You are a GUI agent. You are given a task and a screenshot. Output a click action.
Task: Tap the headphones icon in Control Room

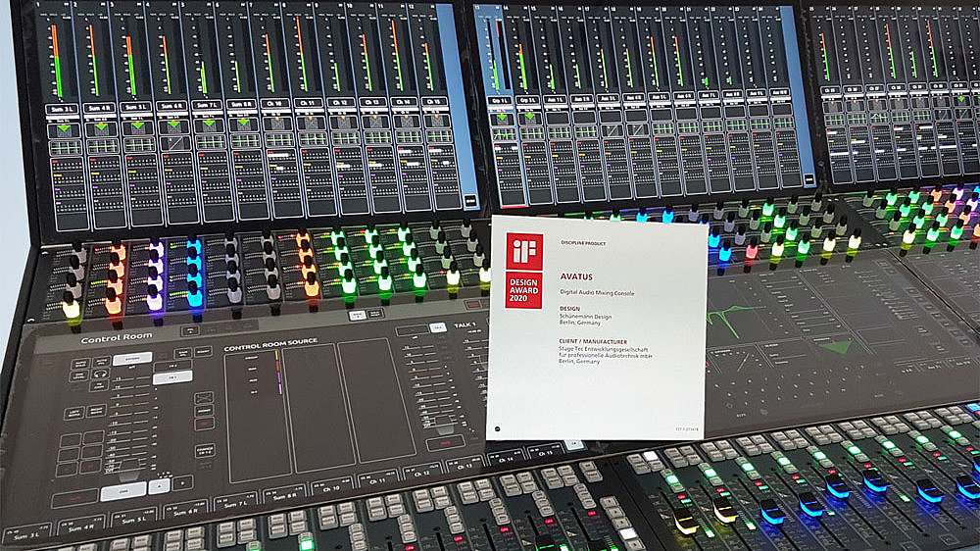pos(100,374)
